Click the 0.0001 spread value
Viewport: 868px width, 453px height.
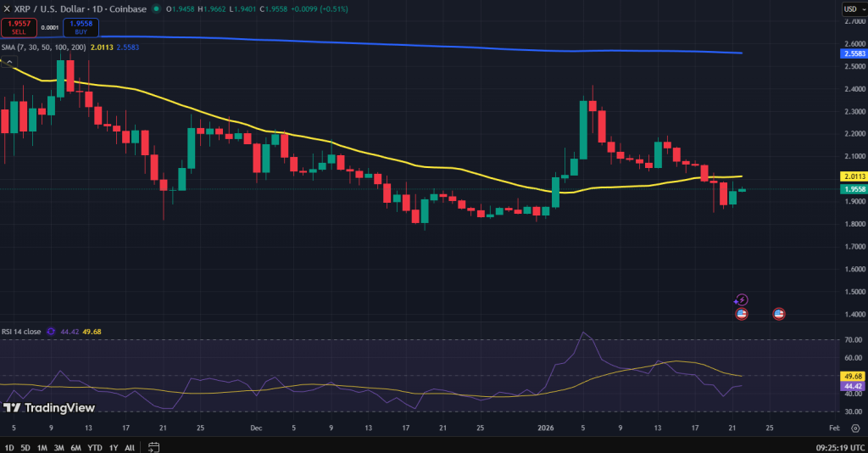pyautogui.click(x=50, y=28)
